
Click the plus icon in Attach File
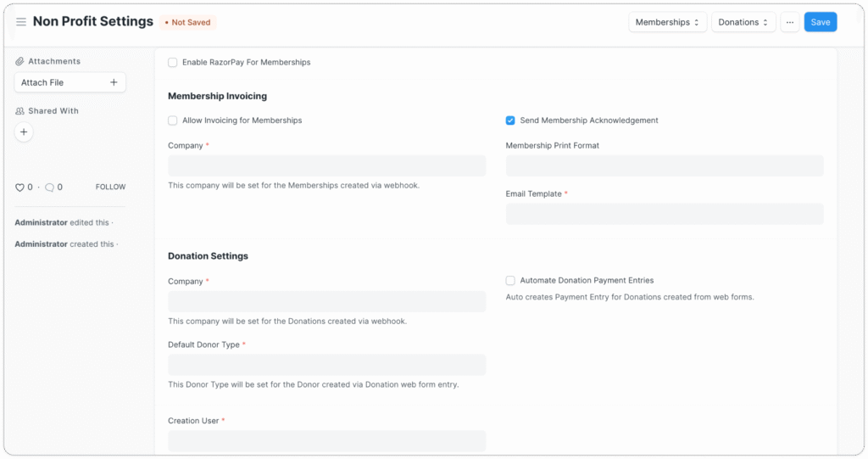coord(114,82)
